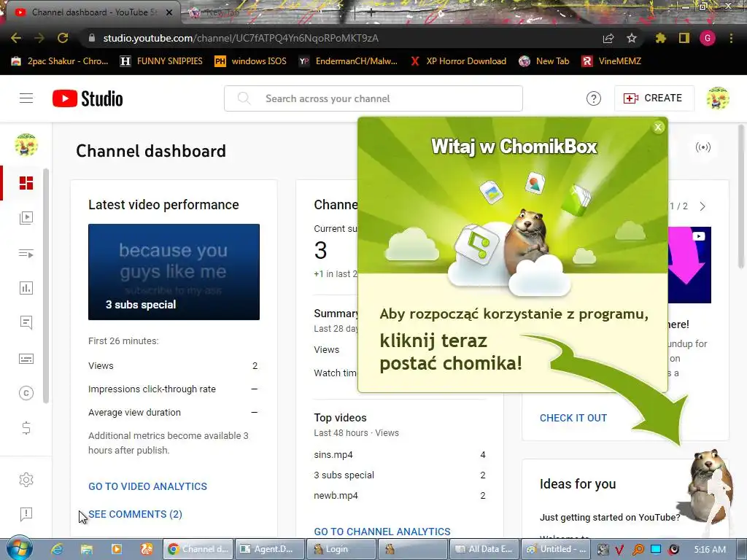Click the CHECK IT OUT link
The width and height of the screenshot is (747, 560).
(x=573, y=418)
